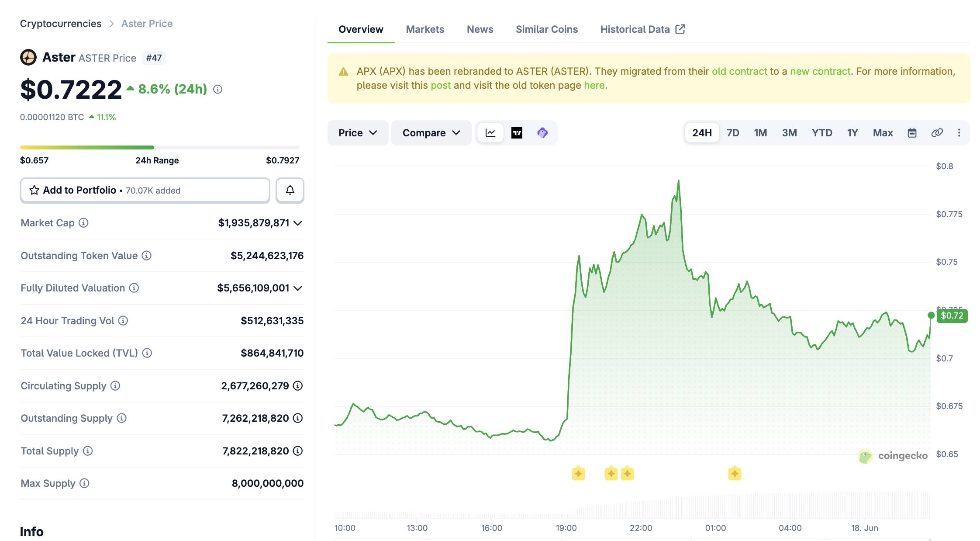Switch to the News tab

pyautogui.click(x=480, y=29)
